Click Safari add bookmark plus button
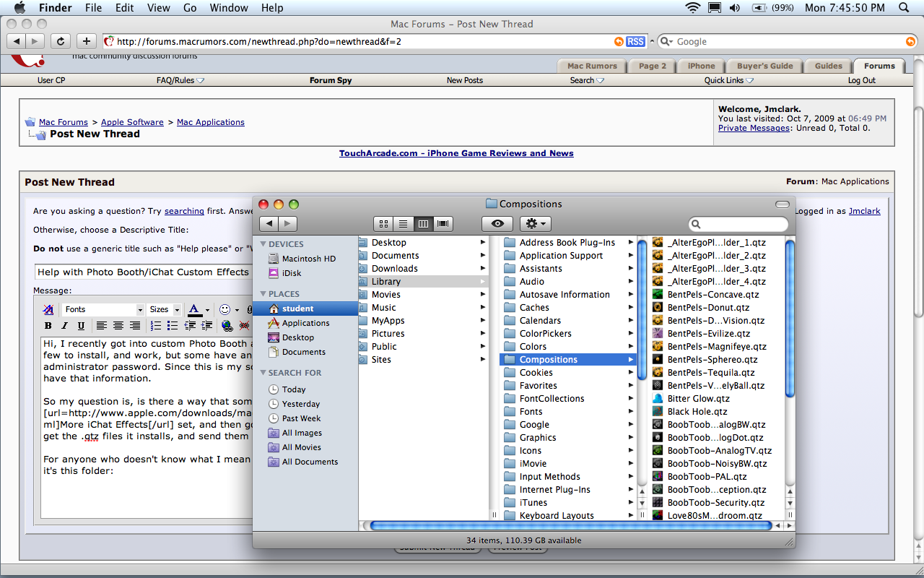 (87, 41)
